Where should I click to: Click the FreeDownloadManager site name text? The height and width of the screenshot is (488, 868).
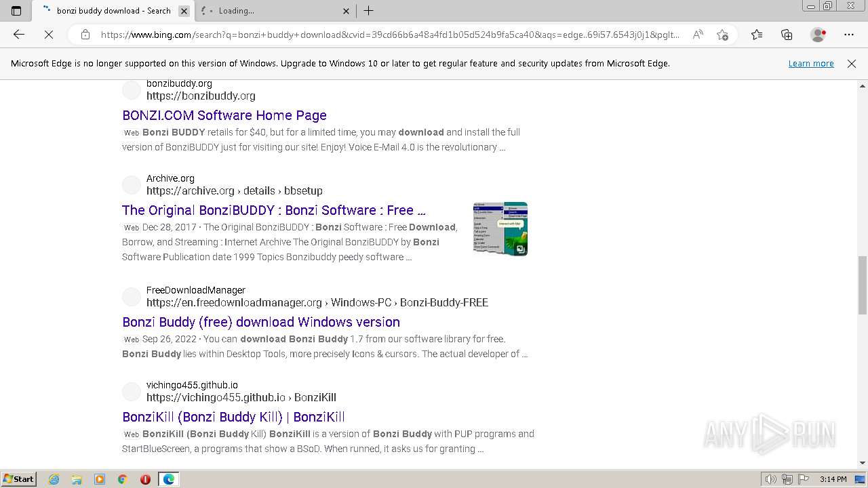tap(196, 290)
